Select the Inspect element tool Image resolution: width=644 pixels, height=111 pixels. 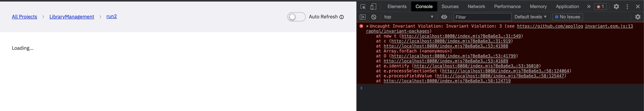(363, 6)
